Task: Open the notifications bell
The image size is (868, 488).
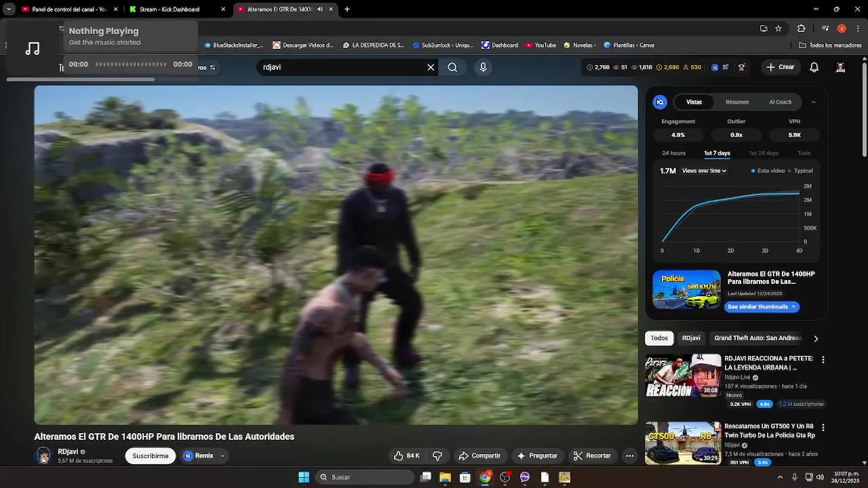Action: tap(814, 67)
